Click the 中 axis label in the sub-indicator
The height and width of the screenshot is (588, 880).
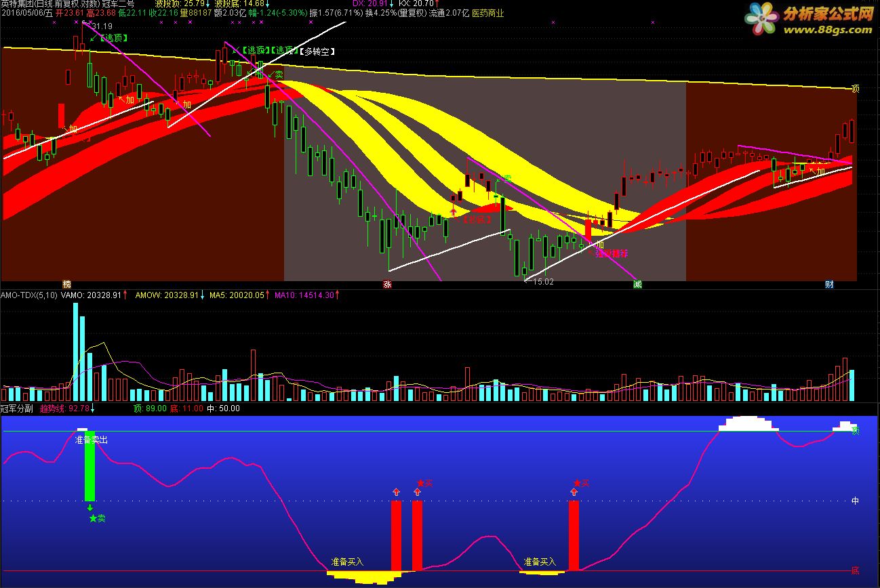tap(856, 501)
